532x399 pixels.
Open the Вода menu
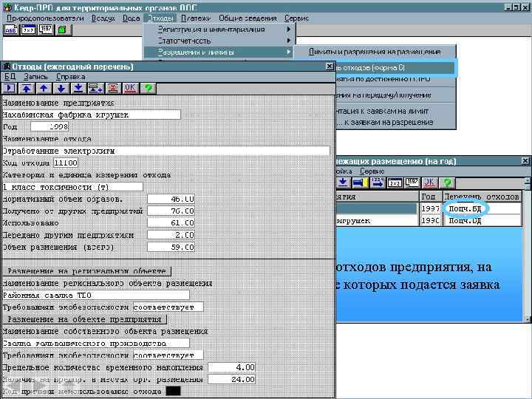pos(132,18)
